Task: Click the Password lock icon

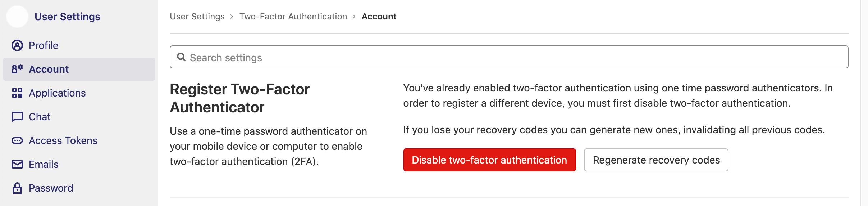Action: (x=17, y=188)
